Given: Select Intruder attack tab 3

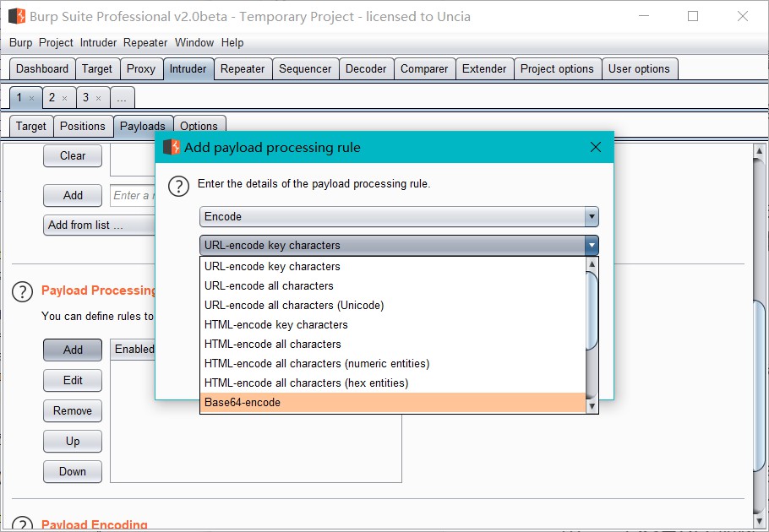Looking at the screenshot, I should point(86,97).
